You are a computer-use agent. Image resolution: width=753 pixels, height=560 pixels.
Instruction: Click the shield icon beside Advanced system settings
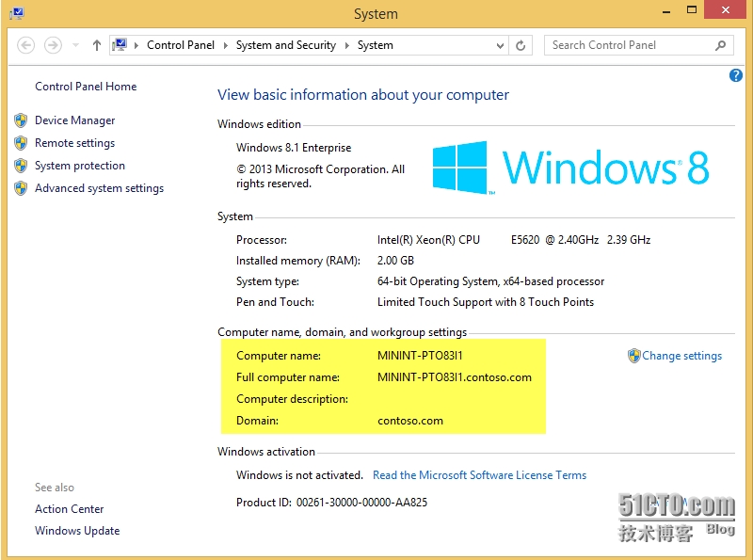tap(21, 188)
